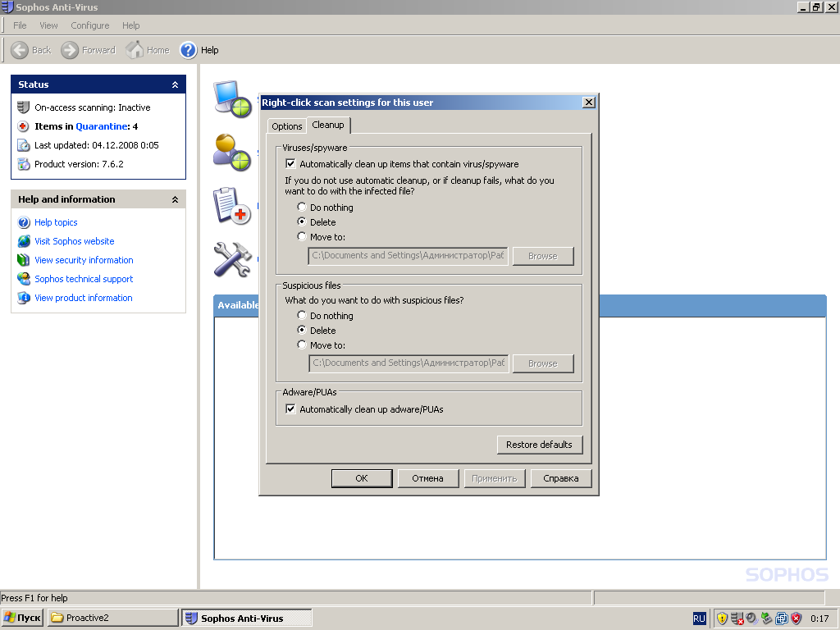Click the Help topics question icon
840x630 pixels.
(x=24, y=222)
